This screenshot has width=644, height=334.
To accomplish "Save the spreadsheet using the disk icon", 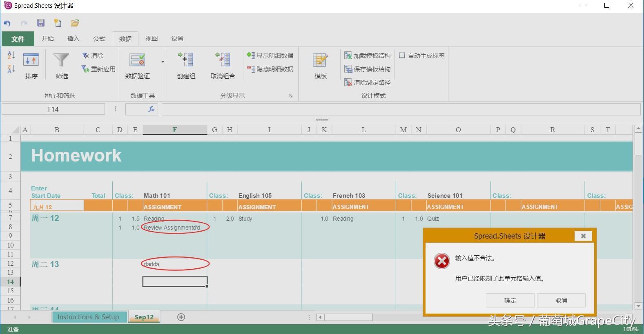I will (x=40, y=23).
